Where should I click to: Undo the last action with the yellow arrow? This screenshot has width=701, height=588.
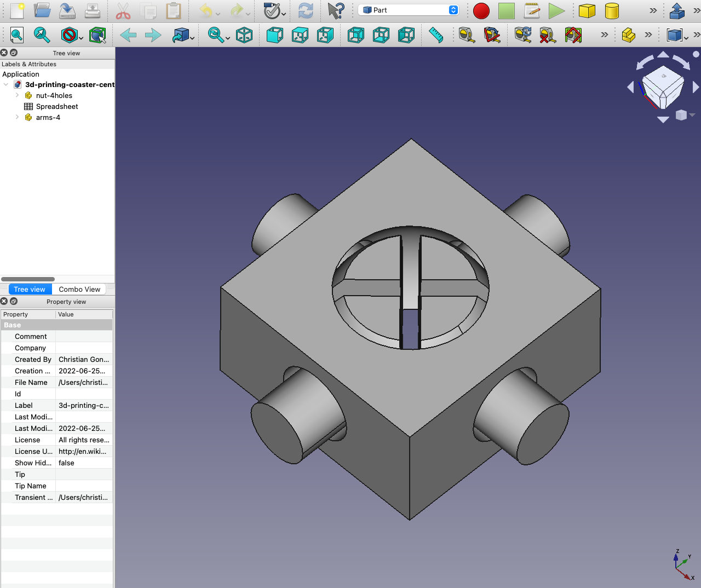[206, 10]
